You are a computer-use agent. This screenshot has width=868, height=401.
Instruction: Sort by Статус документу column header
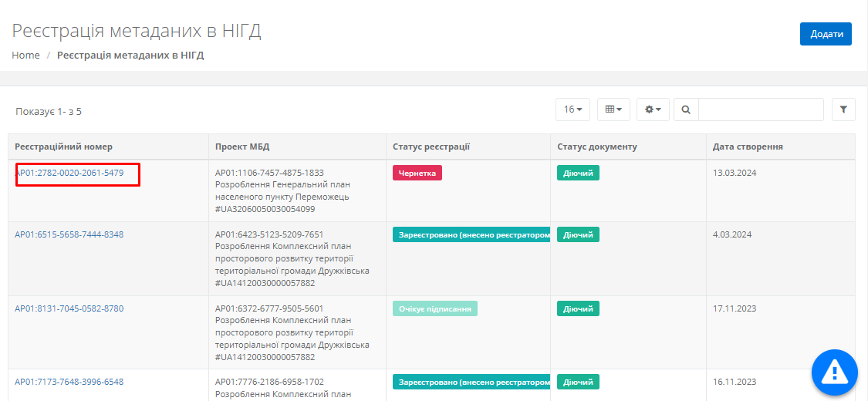coord(596,147)
